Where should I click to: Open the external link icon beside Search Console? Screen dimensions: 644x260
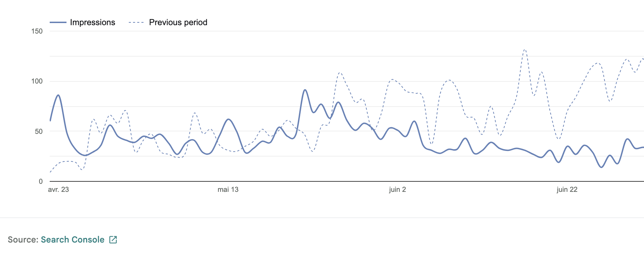pos(113,240)
